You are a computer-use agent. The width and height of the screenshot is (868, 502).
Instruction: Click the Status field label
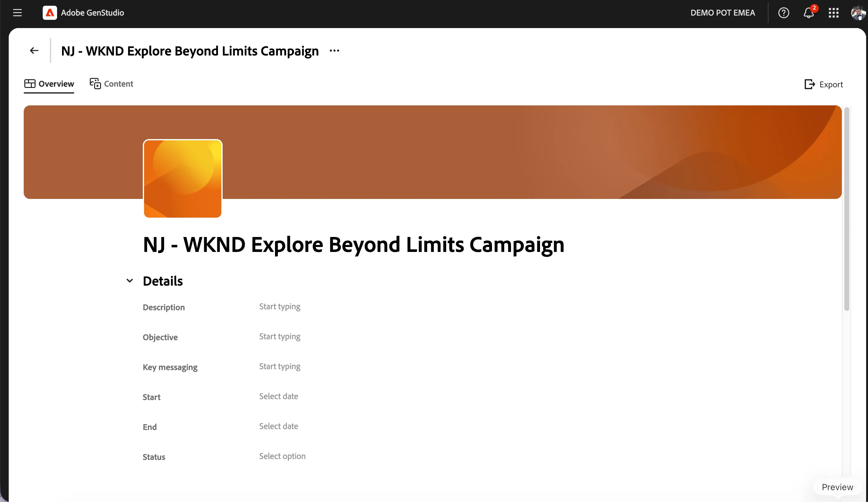pyautogui.click(x=154, y=457)
